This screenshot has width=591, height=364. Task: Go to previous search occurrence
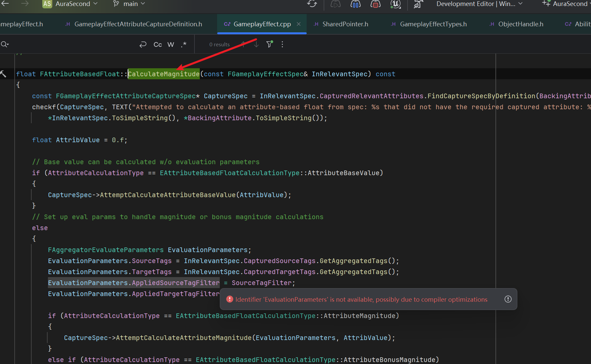click(243, 44)
